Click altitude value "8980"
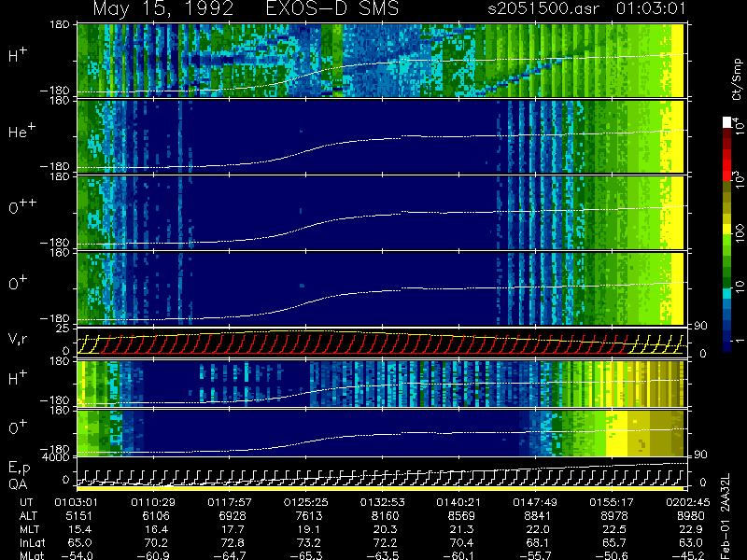Screen dimensions: 747x560 (691, 516)
